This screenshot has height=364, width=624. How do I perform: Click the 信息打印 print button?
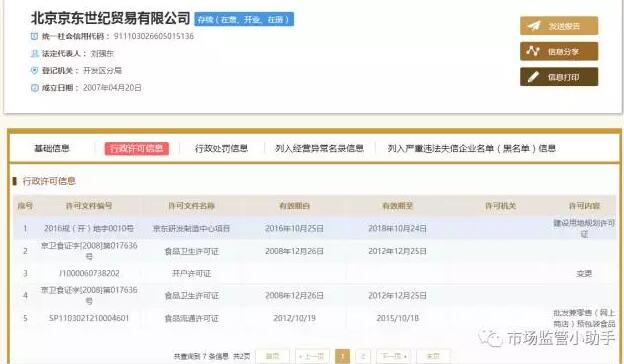pyautogui.click(x=559, y=77)
